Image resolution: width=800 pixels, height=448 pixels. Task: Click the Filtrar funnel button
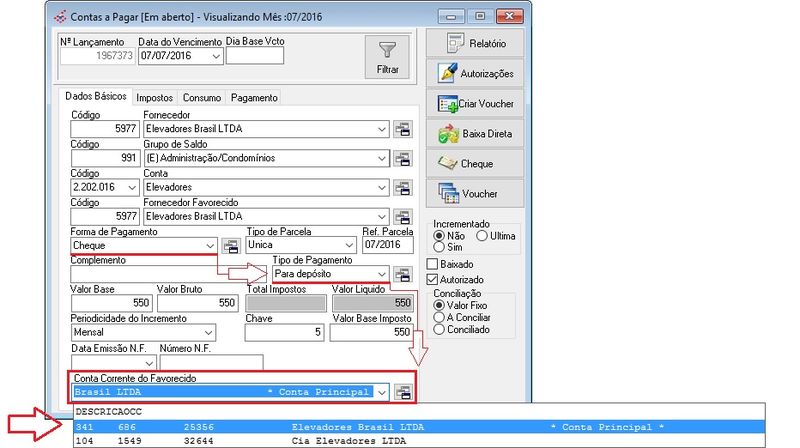point(387,57)
